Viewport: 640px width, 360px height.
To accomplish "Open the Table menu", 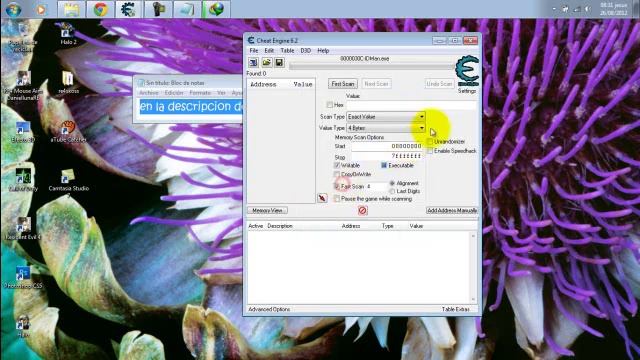I will (287, 51).
